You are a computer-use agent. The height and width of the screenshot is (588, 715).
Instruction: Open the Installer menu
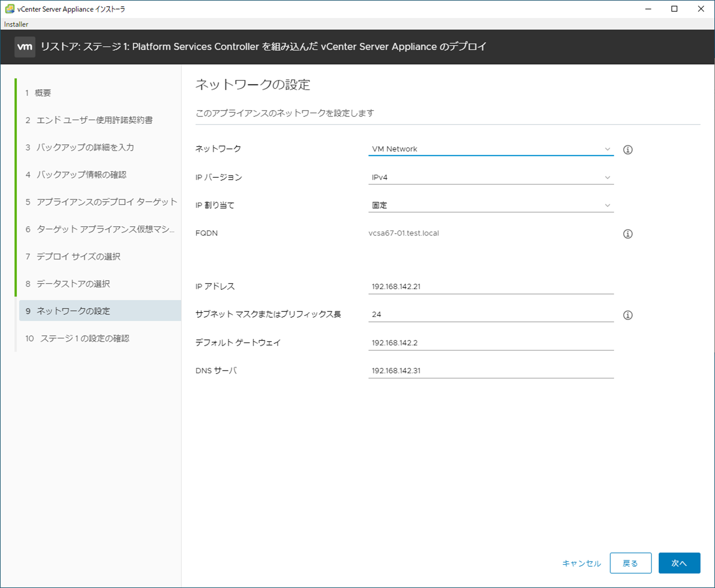(16, 24)
